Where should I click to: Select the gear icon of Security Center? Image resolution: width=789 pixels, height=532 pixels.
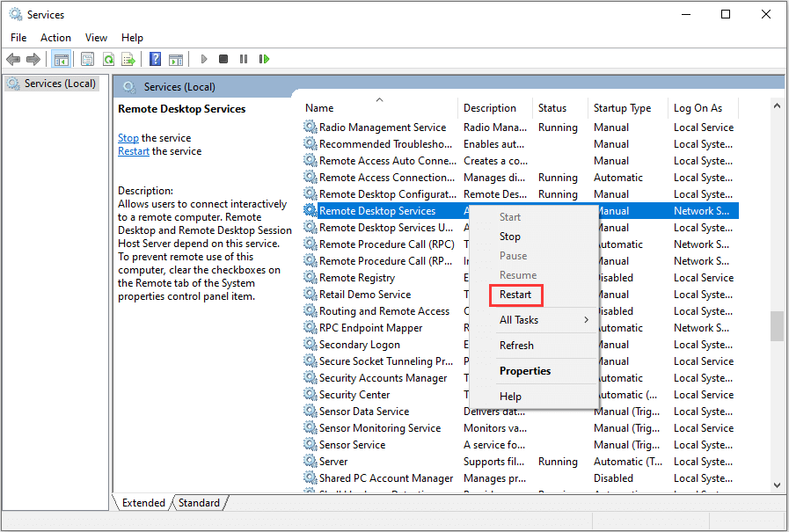(x=310, y=394)
